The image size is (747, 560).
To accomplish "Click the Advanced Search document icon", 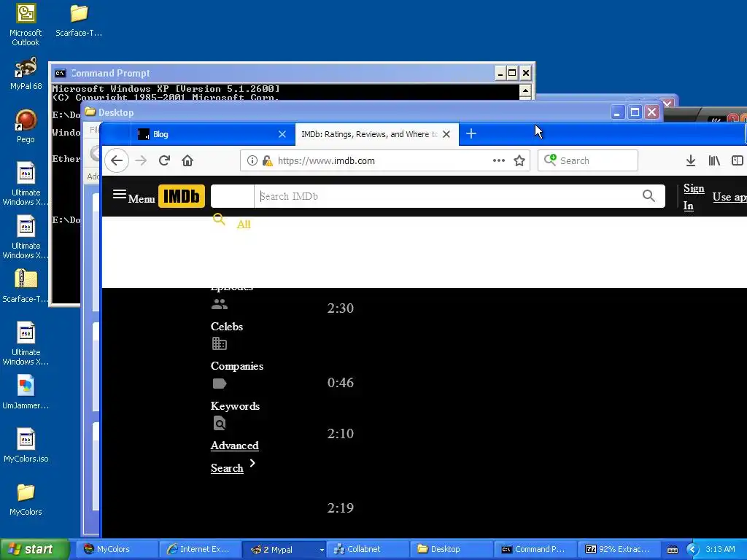I will [x=219, y=424].
